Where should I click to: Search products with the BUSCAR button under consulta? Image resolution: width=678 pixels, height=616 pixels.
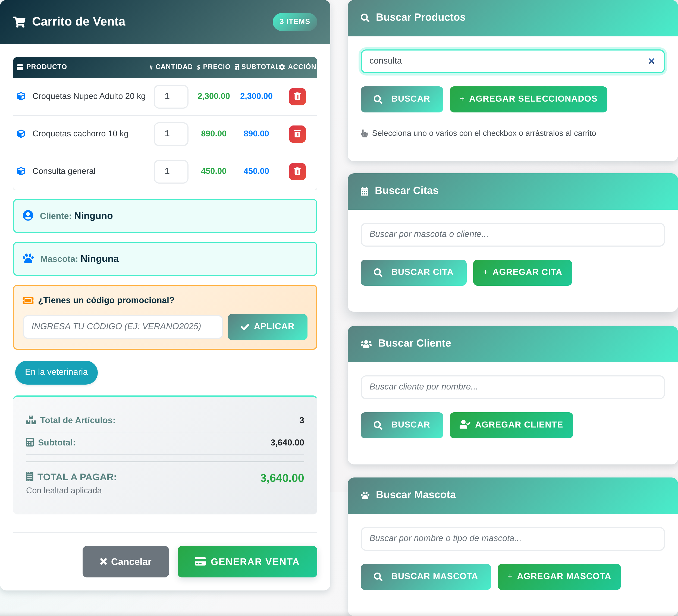click(401, 99)
